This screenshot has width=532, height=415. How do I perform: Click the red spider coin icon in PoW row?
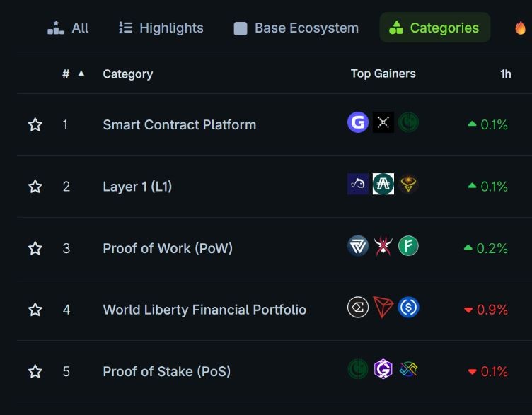click(383, 246)
